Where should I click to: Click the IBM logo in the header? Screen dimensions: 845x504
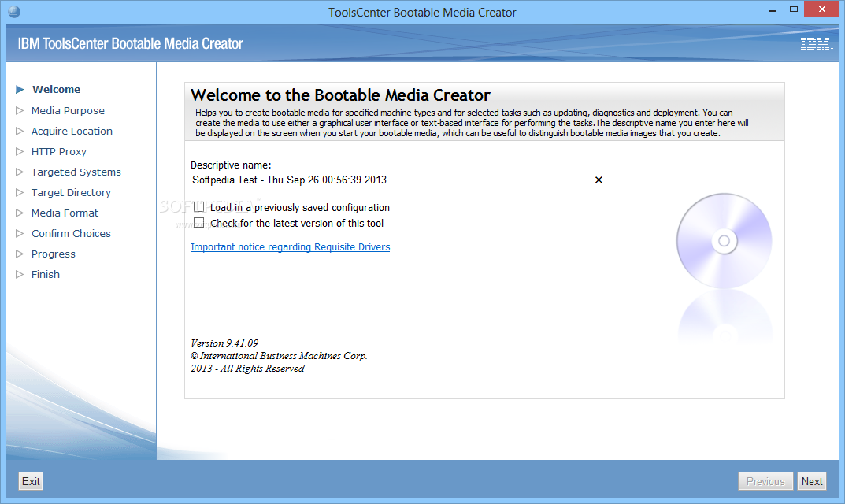tap(817, 43)
